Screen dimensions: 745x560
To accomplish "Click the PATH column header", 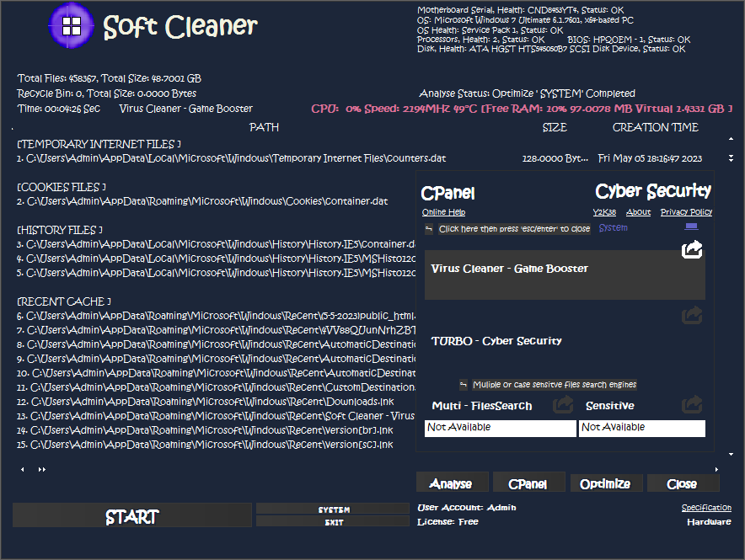I will coord(264,127).
